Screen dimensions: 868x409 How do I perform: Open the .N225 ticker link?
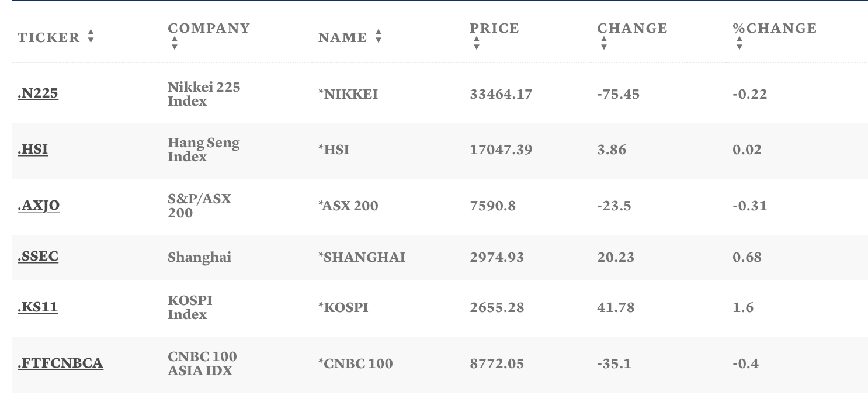tap(38, 93)
